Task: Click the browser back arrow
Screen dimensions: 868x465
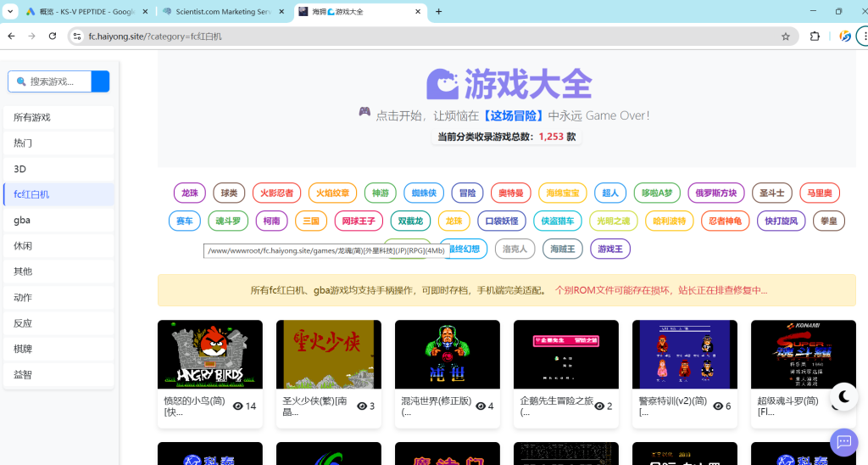Action: pos(11,36)
